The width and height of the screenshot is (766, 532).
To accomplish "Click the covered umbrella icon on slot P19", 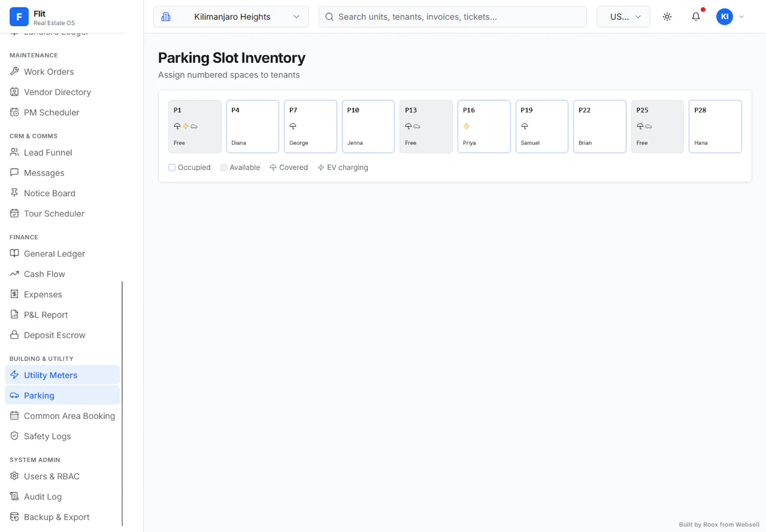I will coord(524,126).
